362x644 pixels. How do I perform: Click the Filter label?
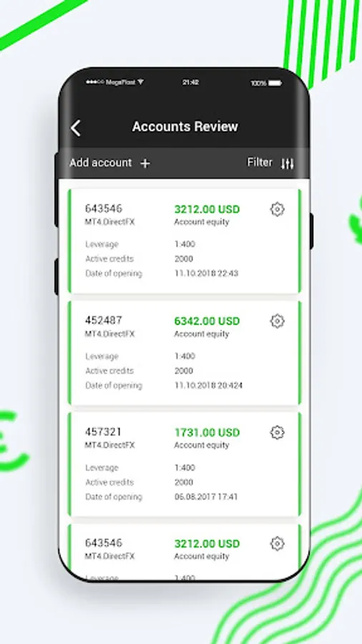click(260, 162)
